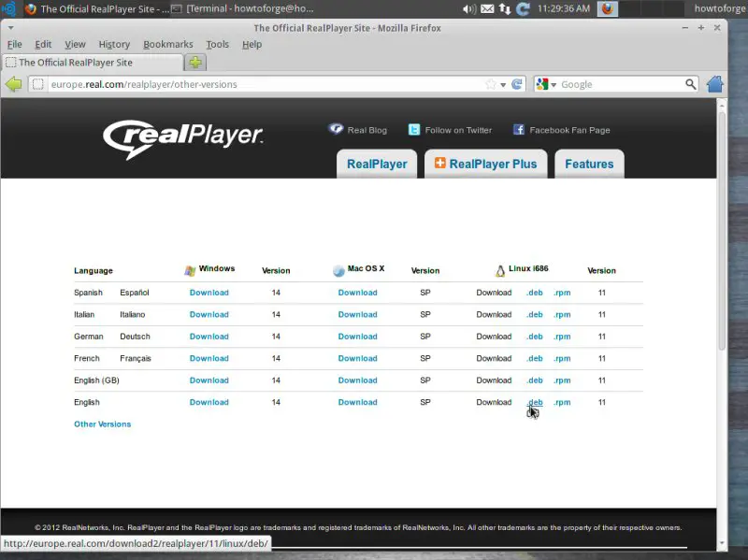The height and width of the screenshot is (560, 748).
Task: Open the network indicator in system panel
Action: click(x=505, y=8)
